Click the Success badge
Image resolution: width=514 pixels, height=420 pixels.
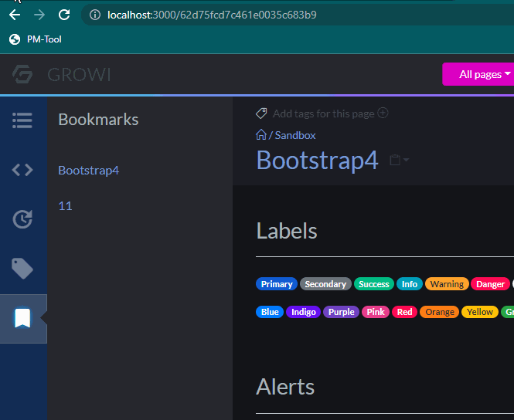(x=373, y=284)
